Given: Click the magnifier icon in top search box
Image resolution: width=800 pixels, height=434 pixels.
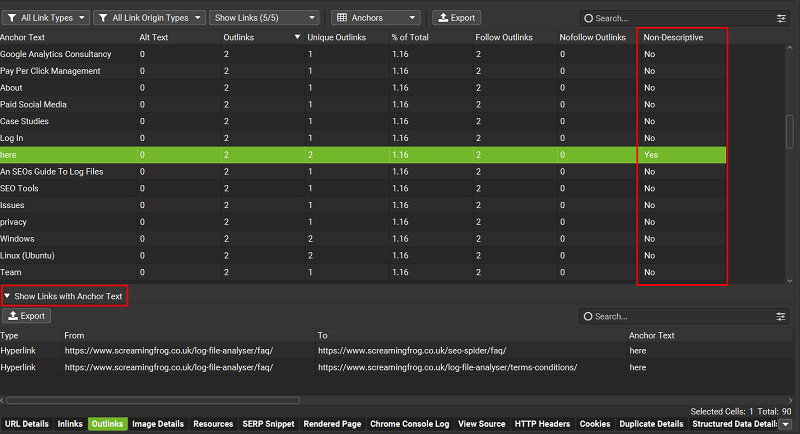Looking at the screenshot, I should 587,18.
